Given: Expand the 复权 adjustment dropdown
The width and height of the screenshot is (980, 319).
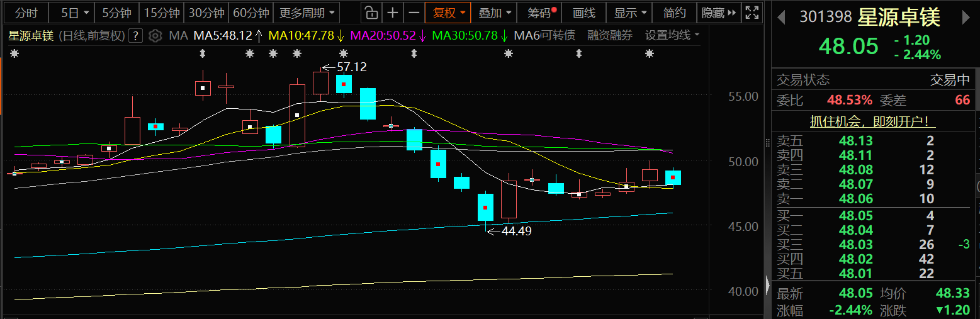Looking at the screenshot, I should [448, 13].
